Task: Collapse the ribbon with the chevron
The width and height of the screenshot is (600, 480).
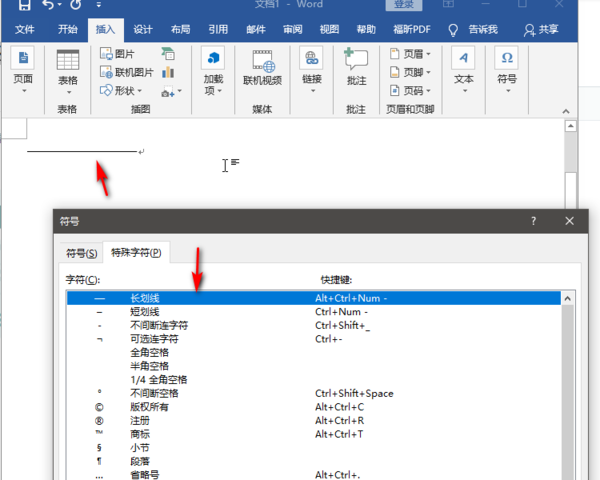Action: 566,111
